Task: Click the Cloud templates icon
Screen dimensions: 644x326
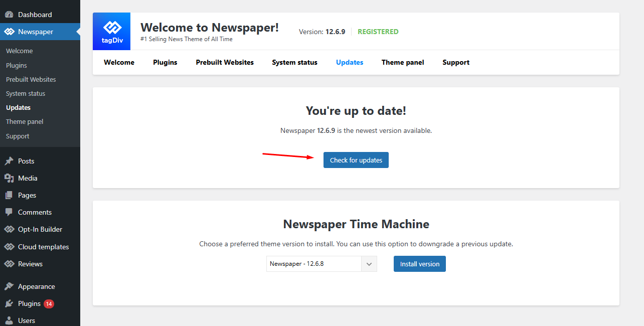Action: click(9, 247)
